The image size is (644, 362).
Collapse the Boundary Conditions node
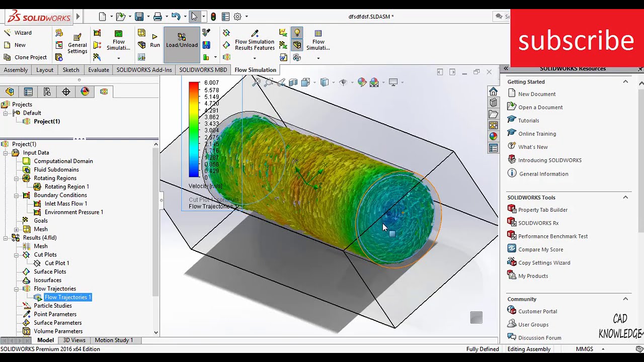[16, 195]
